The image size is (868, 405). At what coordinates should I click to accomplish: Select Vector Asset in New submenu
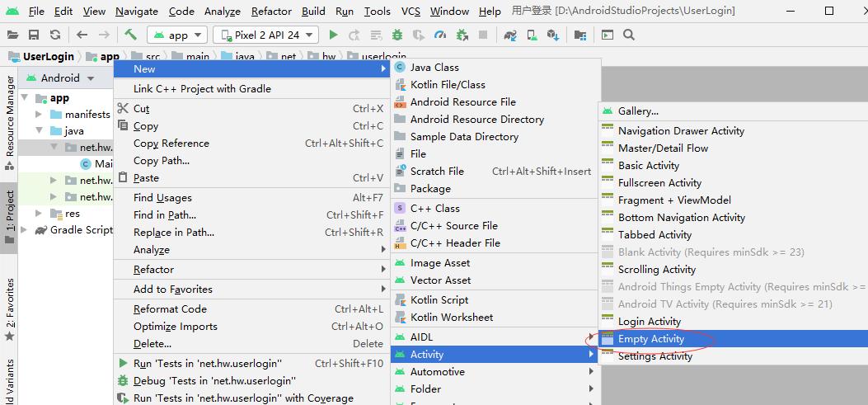pos(496,280)
